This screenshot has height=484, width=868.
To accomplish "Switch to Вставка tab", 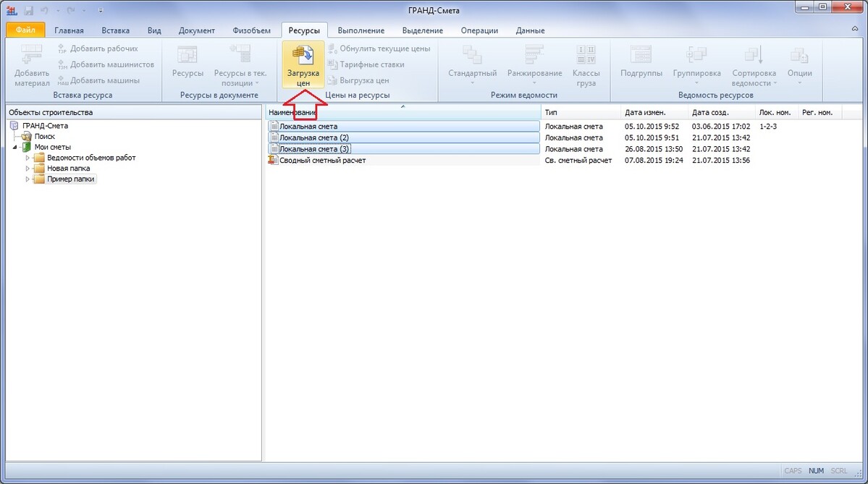I will [115, 30].
